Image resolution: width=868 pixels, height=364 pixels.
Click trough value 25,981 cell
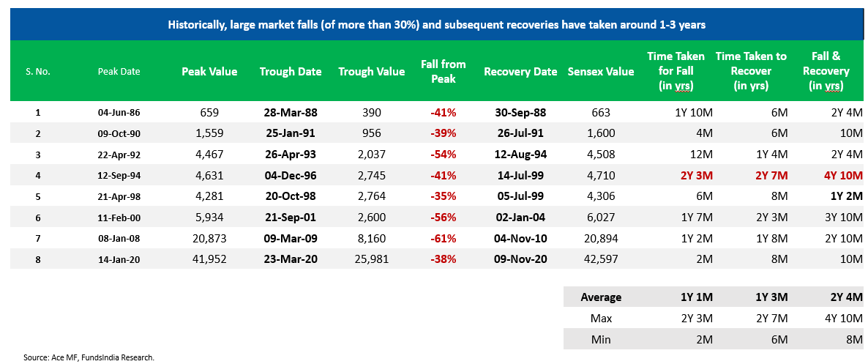[x=371, y=259]
